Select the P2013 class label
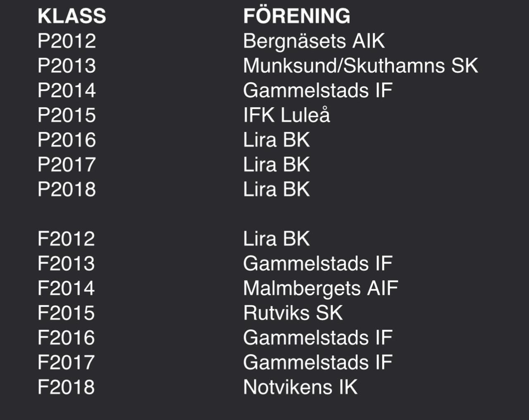Screen dimensions: 529x420 67,66
